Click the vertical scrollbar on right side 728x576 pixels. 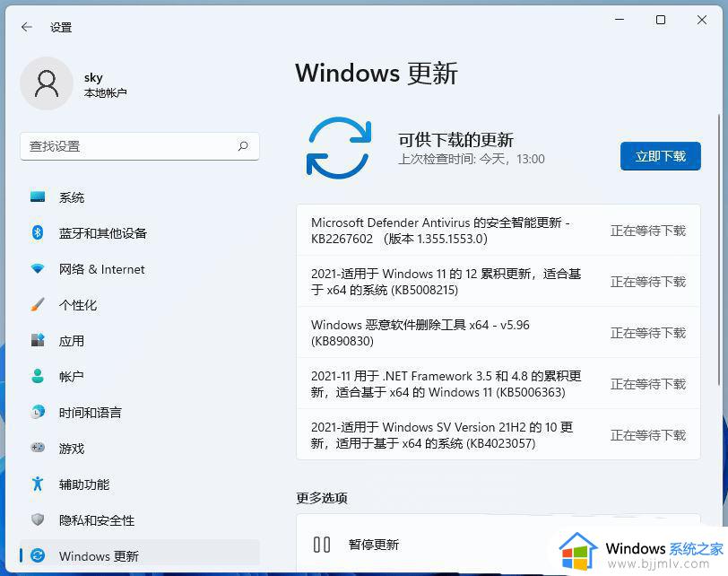click(719, 249)
